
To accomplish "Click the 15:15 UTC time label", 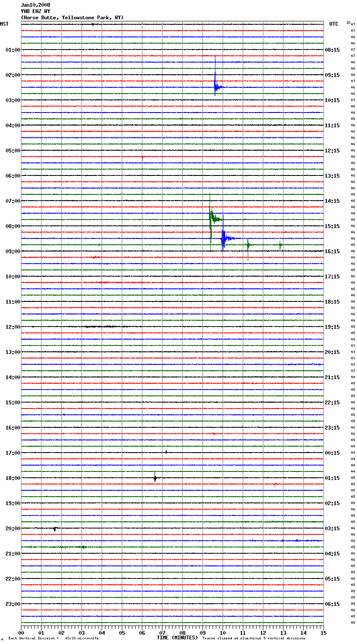I will [x=332, y=226].
